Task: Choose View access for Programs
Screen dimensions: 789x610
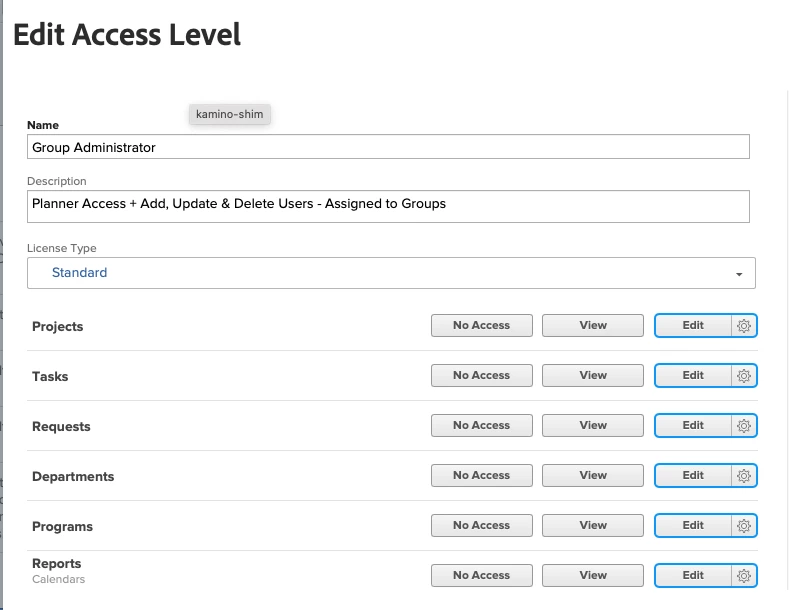Action: point(593,525)
